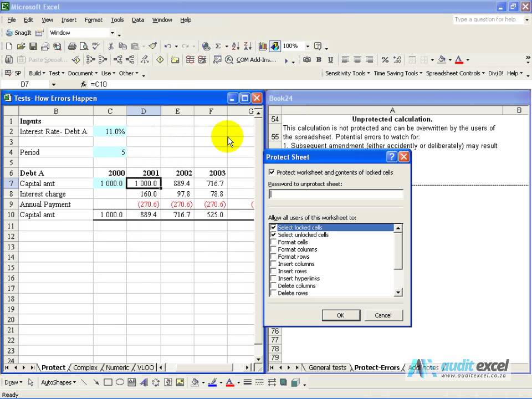
Task: Click the SP toolbar button
Action: tap(13, 73)
